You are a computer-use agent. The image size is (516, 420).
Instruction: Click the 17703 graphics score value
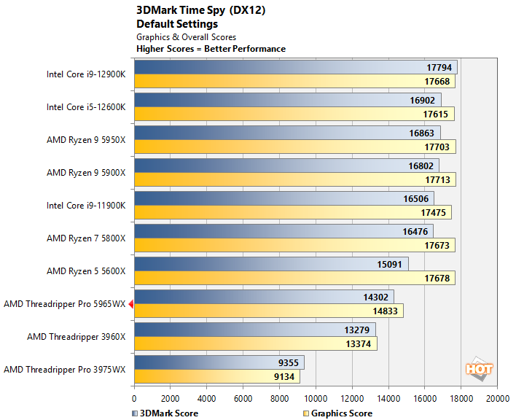coord(437,147)
